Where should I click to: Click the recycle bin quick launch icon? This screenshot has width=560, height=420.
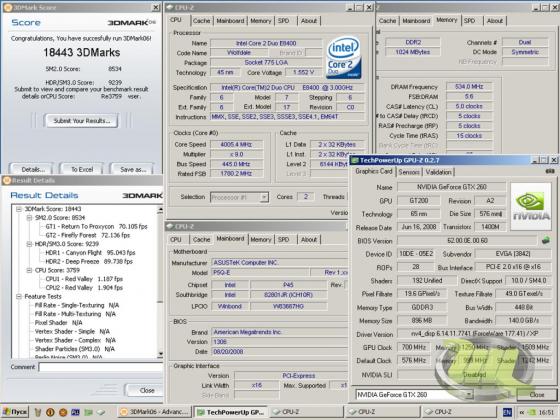click(38, 412)
